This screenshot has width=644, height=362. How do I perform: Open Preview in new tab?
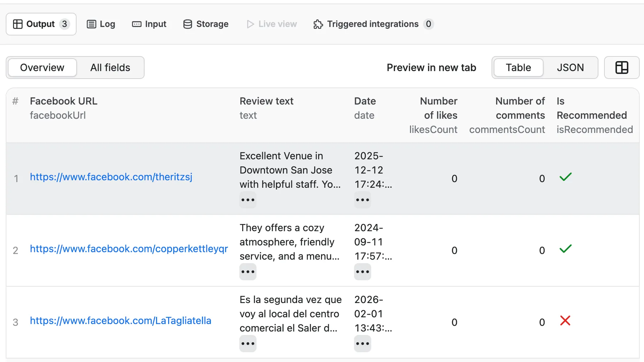[431, 68]
